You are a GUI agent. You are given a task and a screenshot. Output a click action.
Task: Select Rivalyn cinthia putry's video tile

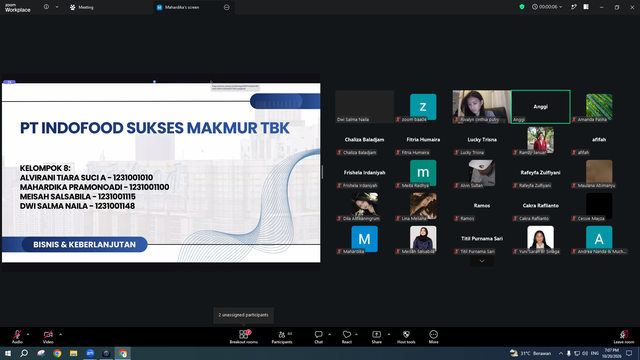tap(482, 107)
